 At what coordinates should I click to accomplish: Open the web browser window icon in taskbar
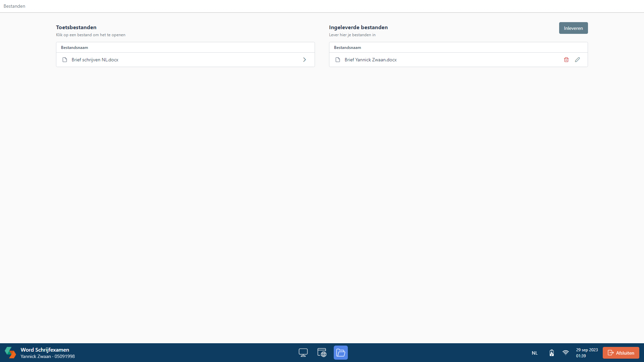(x=322, y=353)
